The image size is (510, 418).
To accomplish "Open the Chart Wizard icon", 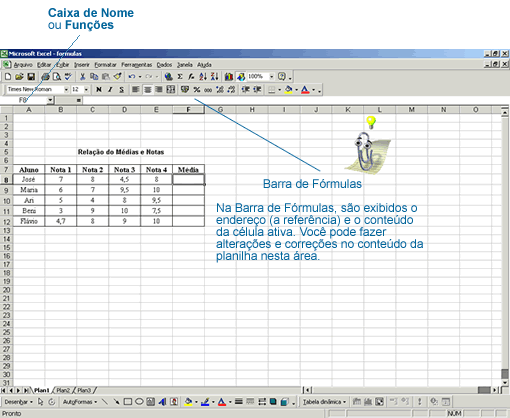I will click(229, 77).
